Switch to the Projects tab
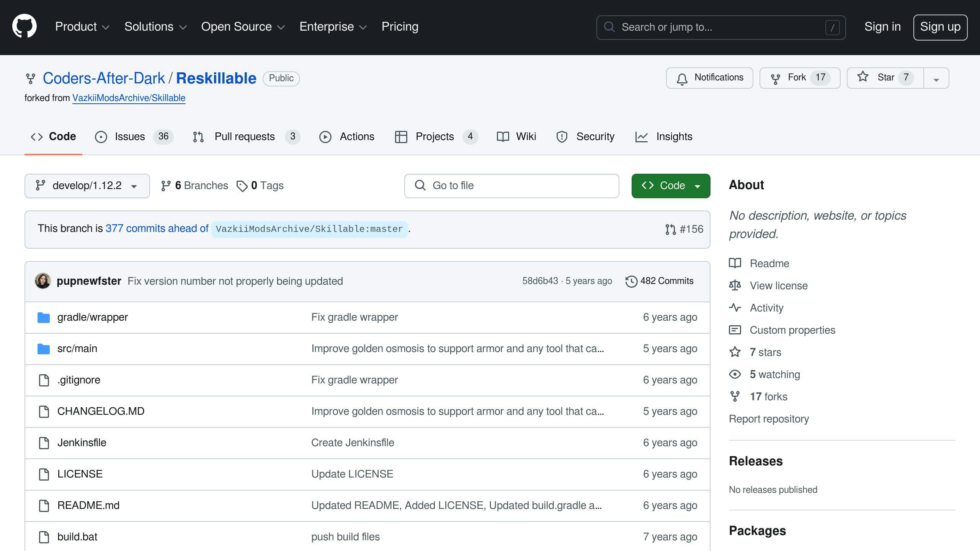This screenshot has width=980, height=551. 436,137
